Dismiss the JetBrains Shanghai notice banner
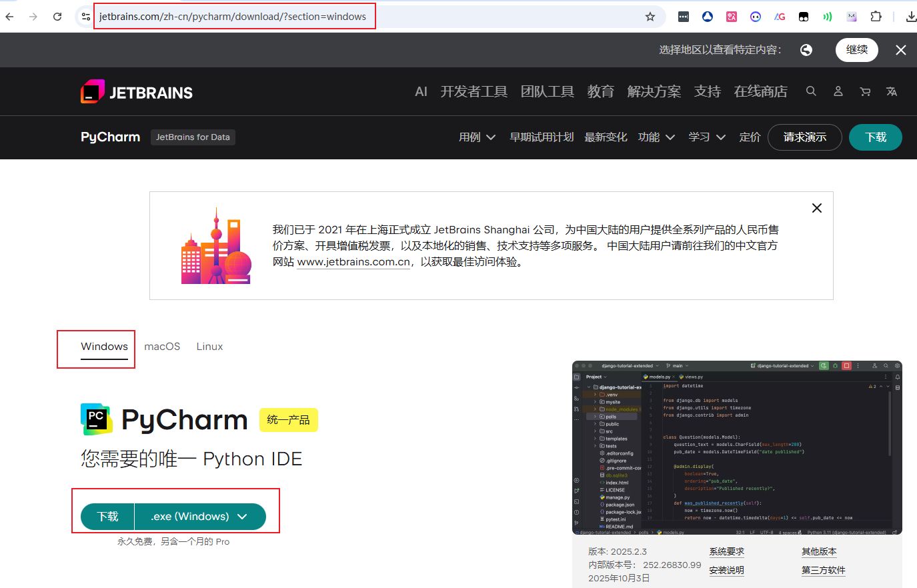This screenshot has height=588, width=917. click(x=816, y=208)
